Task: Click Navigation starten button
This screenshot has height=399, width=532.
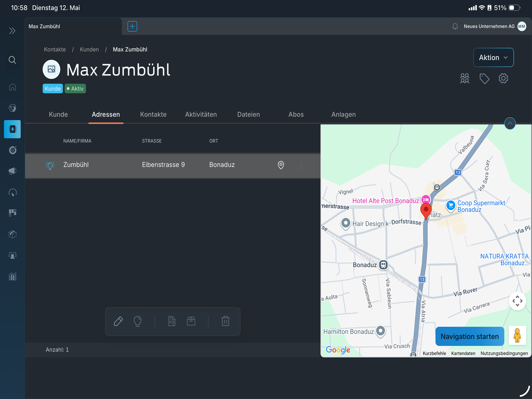Action: click(470, 336)
